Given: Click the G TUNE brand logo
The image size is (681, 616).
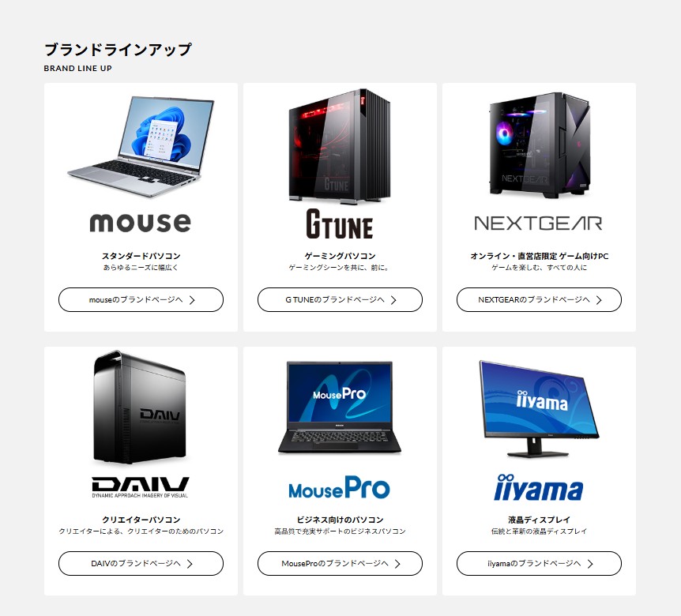Looking at the screenshot, I should (339, 224).
